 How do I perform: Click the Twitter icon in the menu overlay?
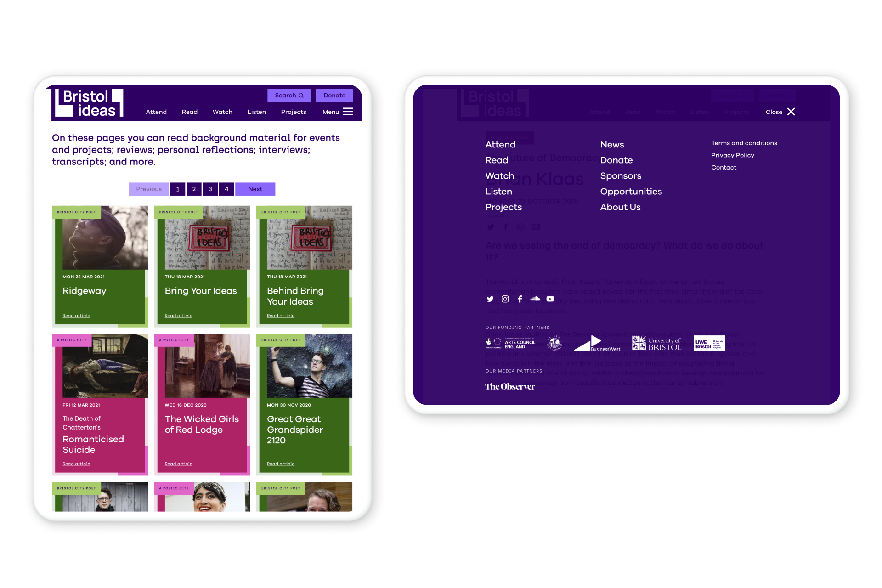tap(490, 299)
